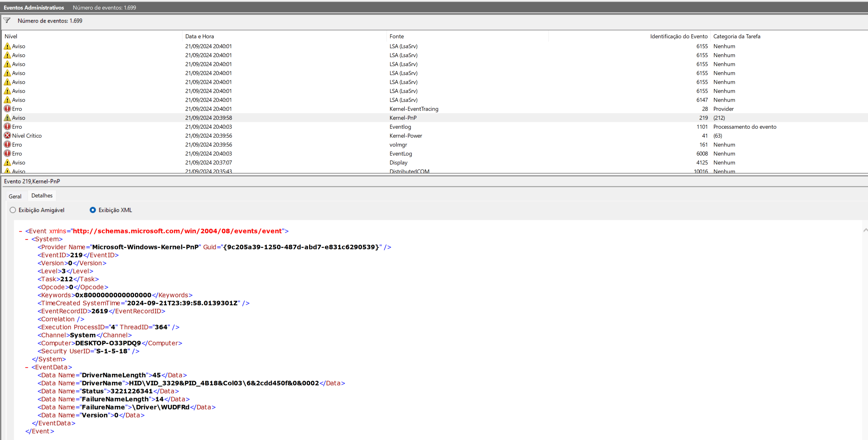Click the error icon of Eventlog 1101 row
Viewport: 868px width, 440px height.
coord(7,126)
